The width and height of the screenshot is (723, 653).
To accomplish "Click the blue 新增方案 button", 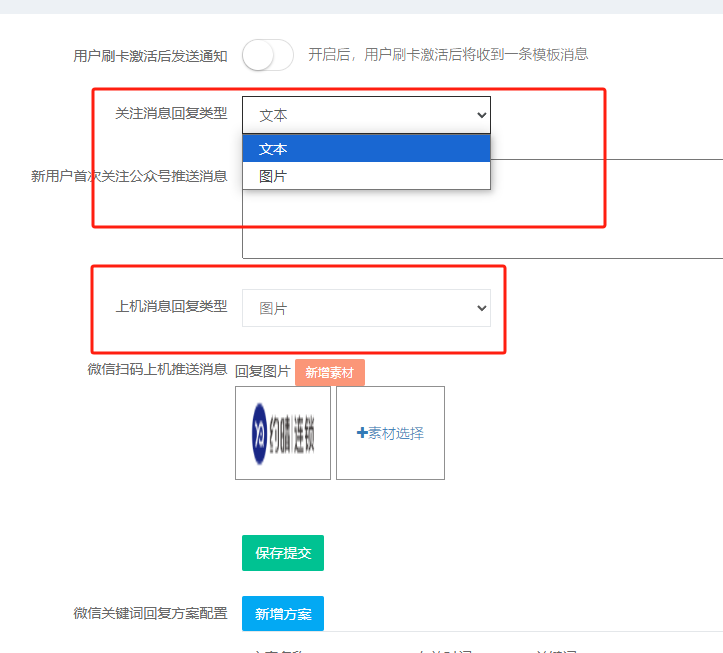I will (x=283, y=613).
